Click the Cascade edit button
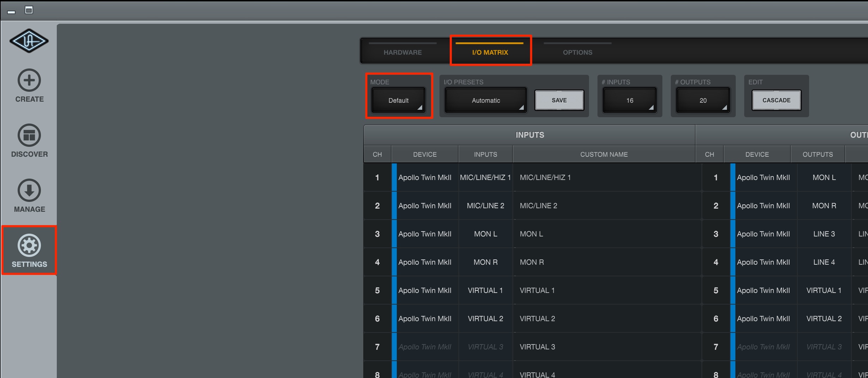This screenshot has height=378, width=868. (776, 100)
